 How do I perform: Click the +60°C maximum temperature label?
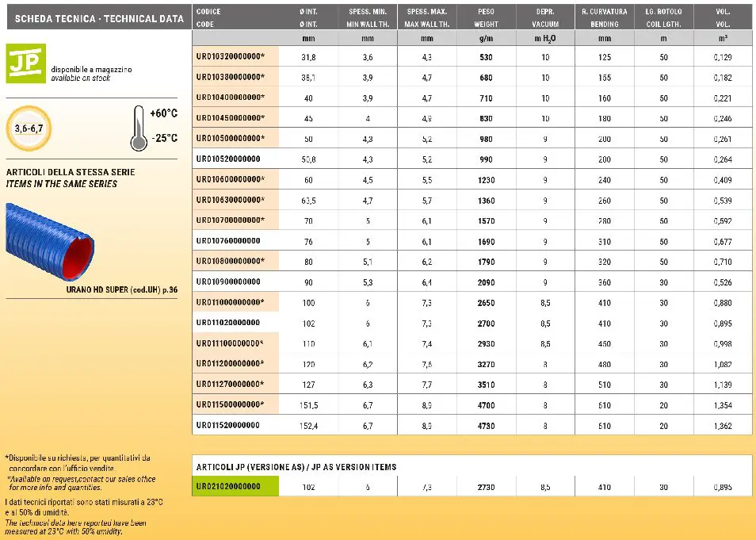point(162,114)
